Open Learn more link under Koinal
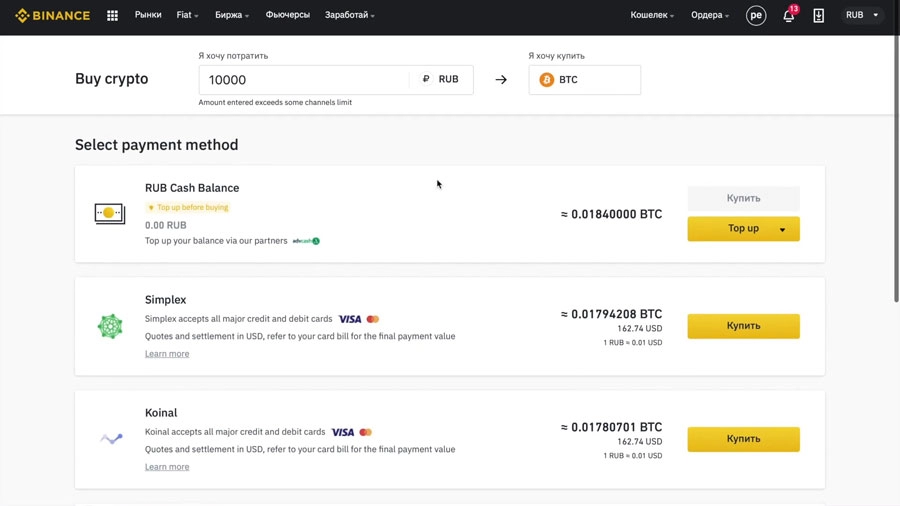The height and width of the screenshot is (506, 900). (167, 467)
